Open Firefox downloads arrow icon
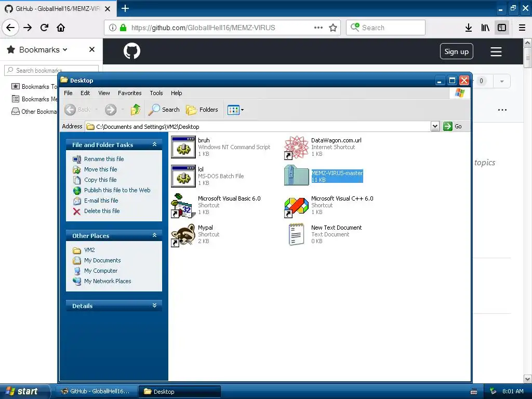532x399 pixels. tap(469, 28)
